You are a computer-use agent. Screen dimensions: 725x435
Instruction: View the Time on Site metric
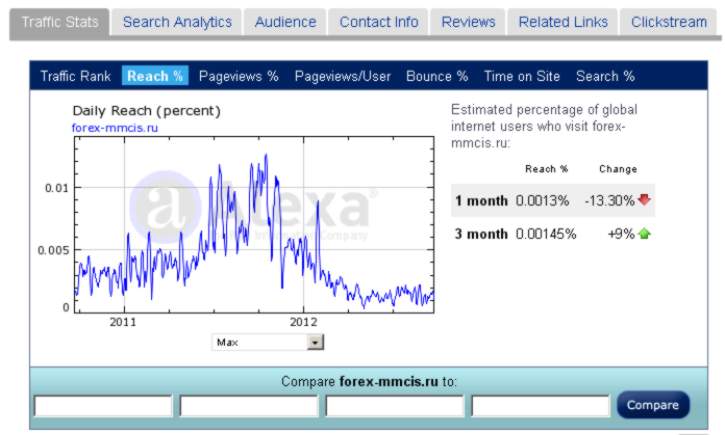(x=522, y=76)
